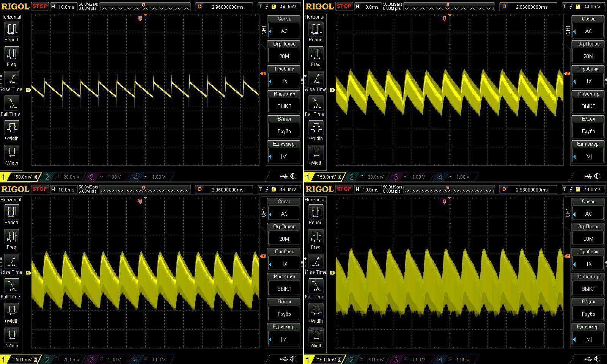Click waveform memory overview bar in top-left scope
The width and height of the screenshot is (607, 364).
point(145,7)
